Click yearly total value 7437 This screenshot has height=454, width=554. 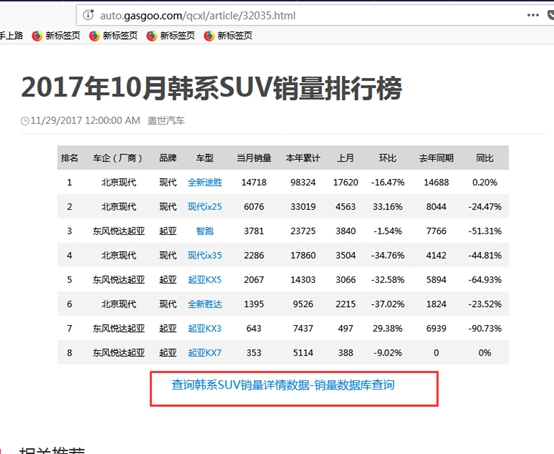pos(303,329)
